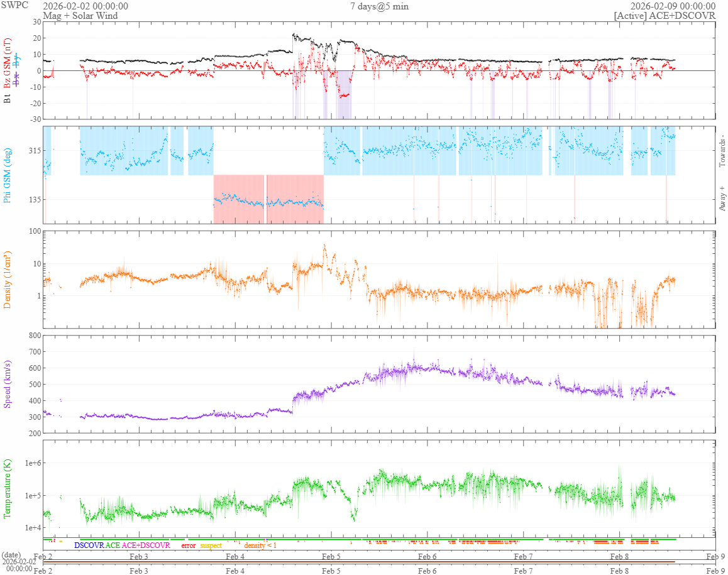The image size is (728, 575).
Task: Click the 315 tick on the Phi axis
Action: [x=35, y=150]
